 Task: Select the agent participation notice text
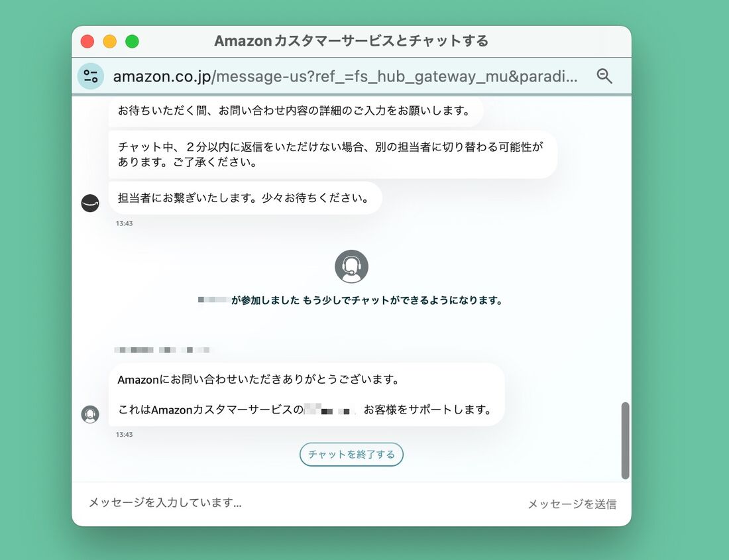coord(351,300)
